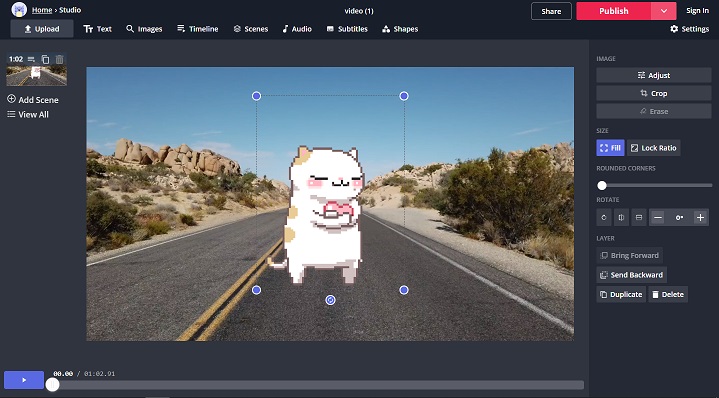This screenshot has height=398, width=719.
Task: Click the Erase button
Action: (x=654, y=111)
